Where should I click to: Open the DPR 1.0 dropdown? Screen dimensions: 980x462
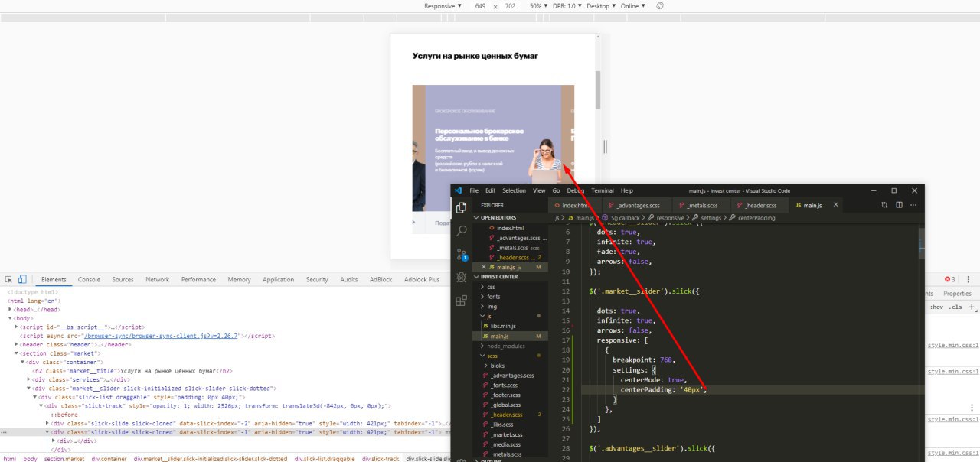pos(567,5)
